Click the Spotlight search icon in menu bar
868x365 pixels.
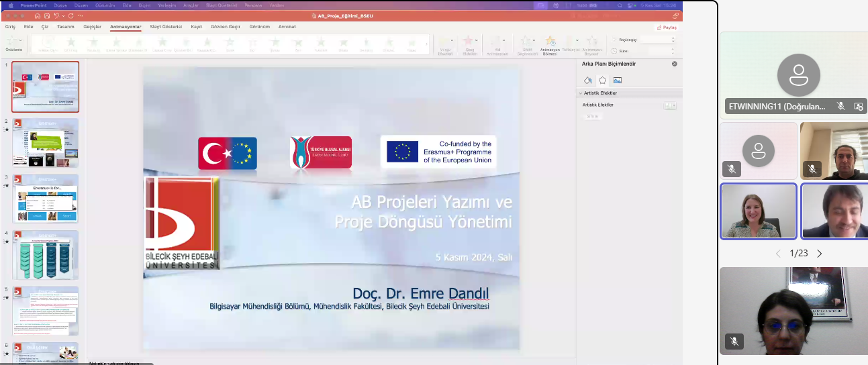pos(620,5)
